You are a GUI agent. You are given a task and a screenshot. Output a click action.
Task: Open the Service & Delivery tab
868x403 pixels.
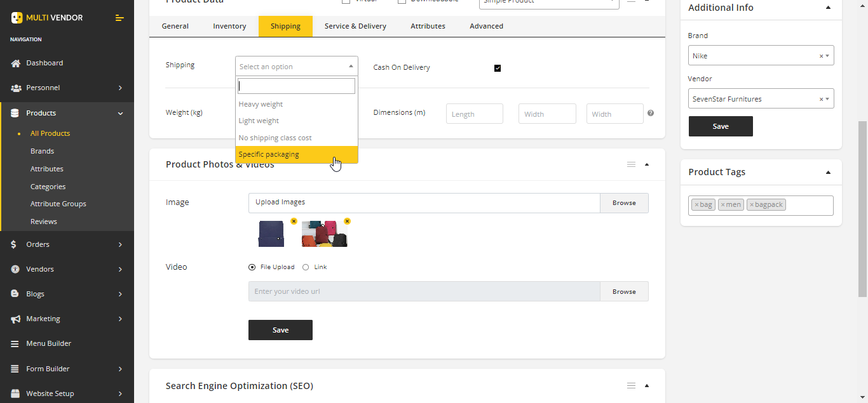click(355, 26)
